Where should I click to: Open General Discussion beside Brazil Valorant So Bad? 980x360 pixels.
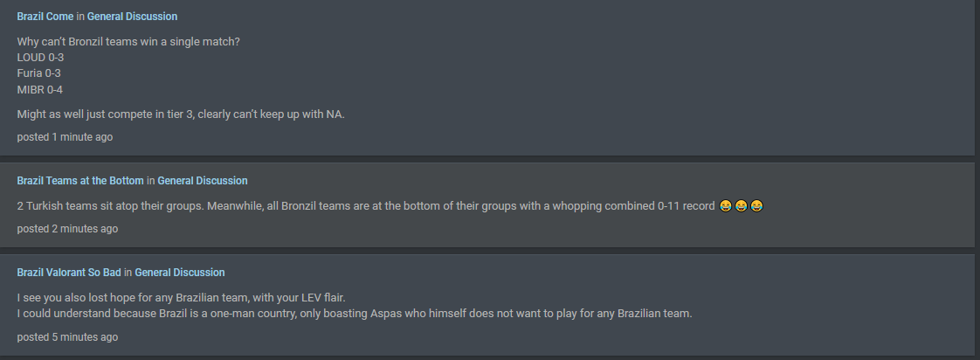pos(180,273)
